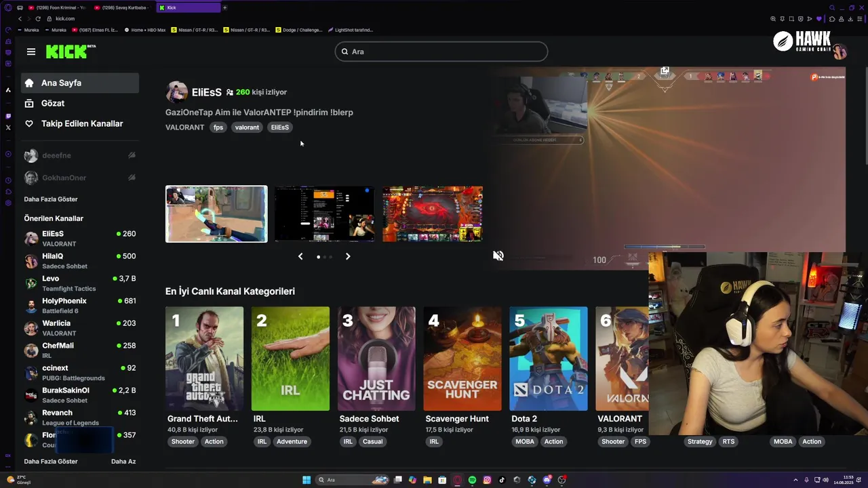Screen dimensions: 868x488
Task: Open Dodge / Challenger bookmark
Action: (298, 30)
